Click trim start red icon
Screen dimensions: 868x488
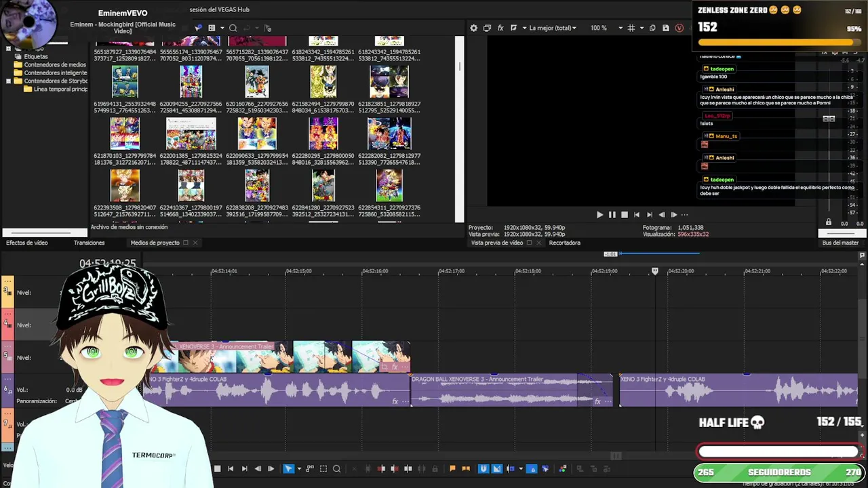coord(381,468)
